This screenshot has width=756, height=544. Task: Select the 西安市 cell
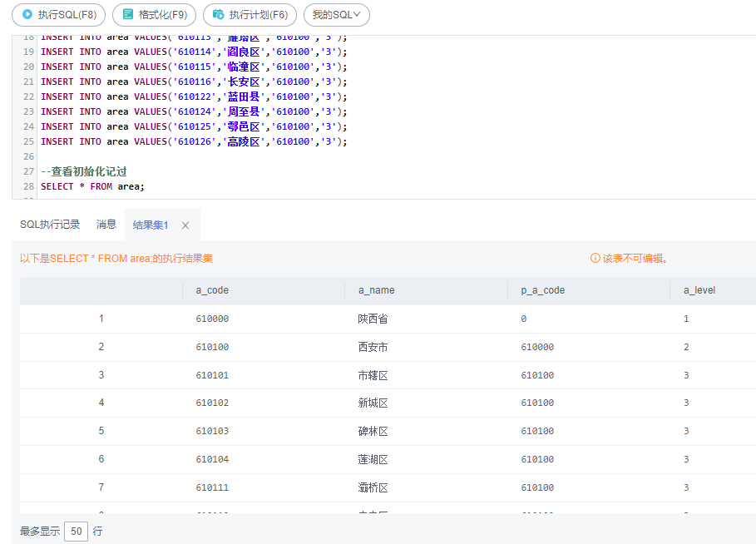pyautogui.click(x=373, y=347)
